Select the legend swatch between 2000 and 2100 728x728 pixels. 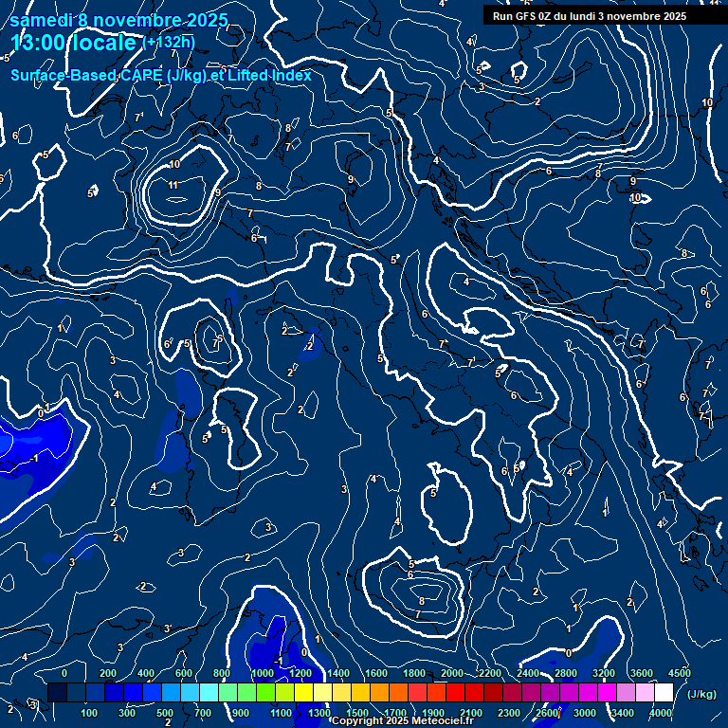(x=455, y=692)
